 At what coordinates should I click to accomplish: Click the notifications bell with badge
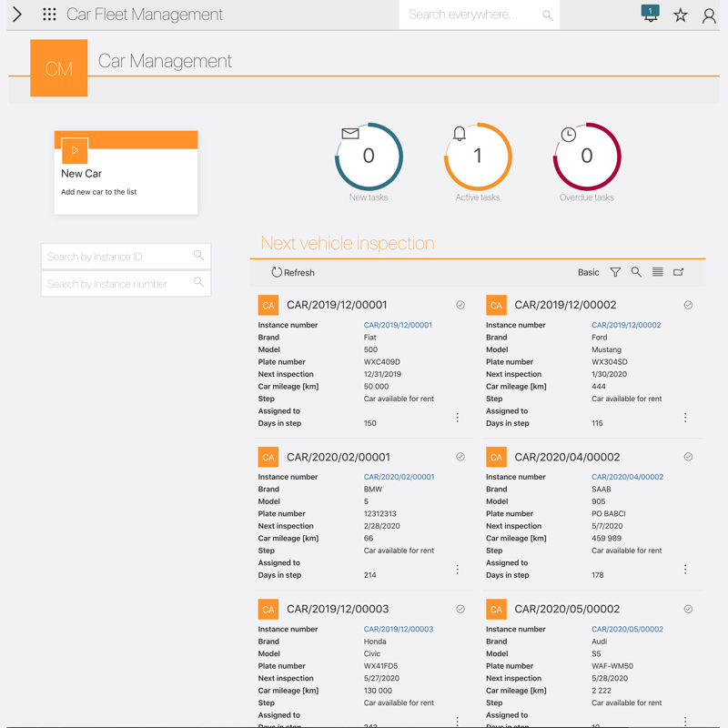(650, 14)
